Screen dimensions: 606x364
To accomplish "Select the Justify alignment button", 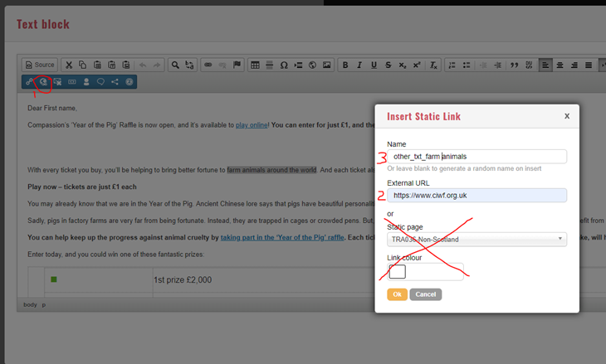I will click(589, 65).
